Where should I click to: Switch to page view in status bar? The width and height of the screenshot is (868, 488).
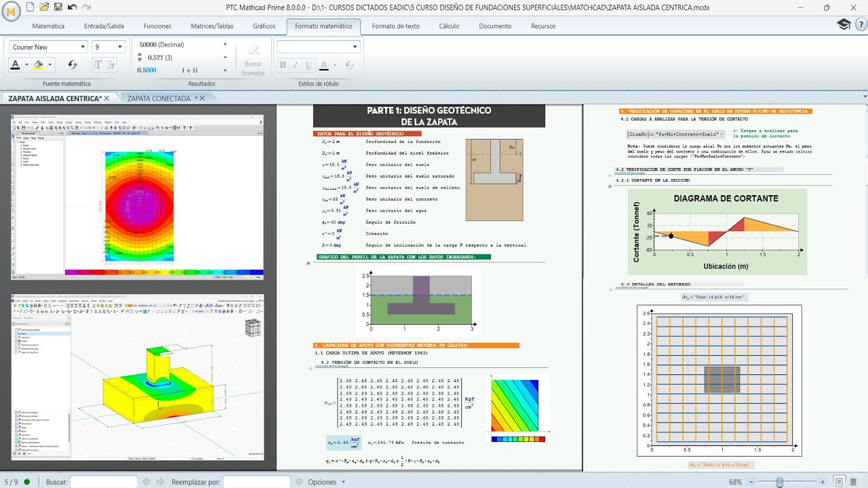click(840, 482)
